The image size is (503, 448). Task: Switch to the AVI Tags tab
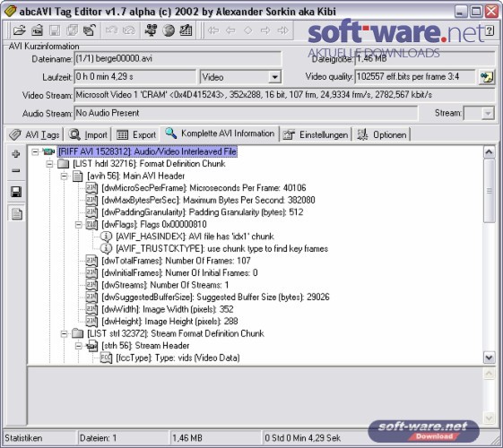34,134
